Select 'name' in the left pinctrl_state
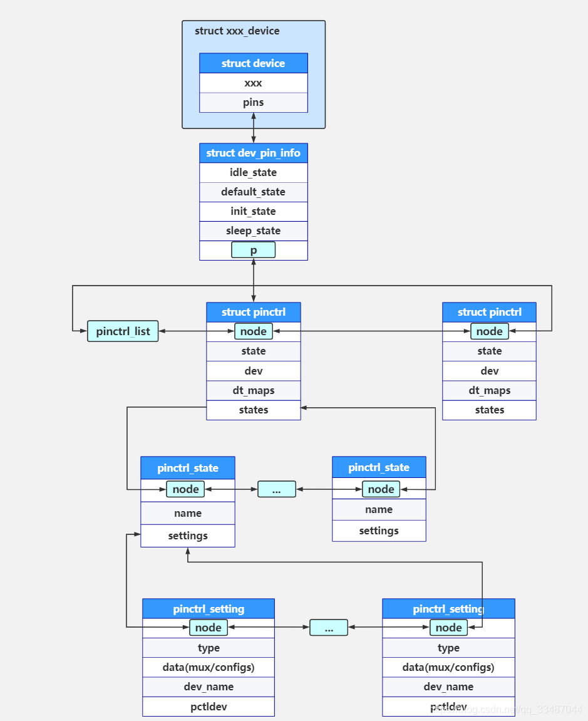Screen dimensions: 588x721 (x=188, y=513)
